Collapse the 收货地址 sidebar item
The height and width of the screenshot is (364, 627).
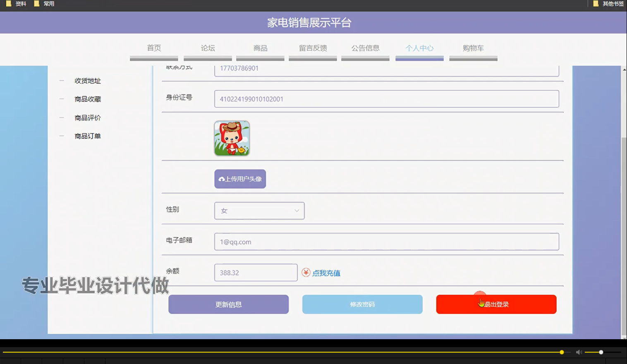tap(61, 81)
